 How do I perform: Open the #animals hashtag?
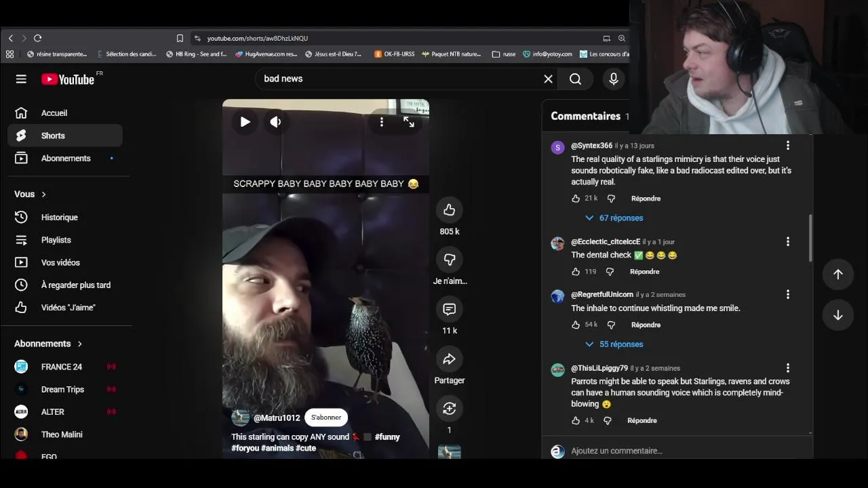click(277, 449)
